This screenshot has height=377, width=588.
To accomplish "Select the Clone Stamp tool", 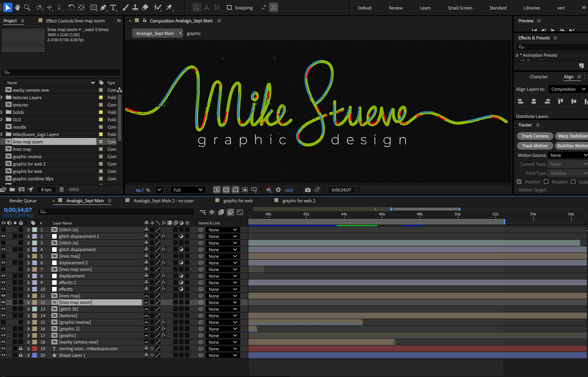I will pyautogui.click(x=135, y=8).
